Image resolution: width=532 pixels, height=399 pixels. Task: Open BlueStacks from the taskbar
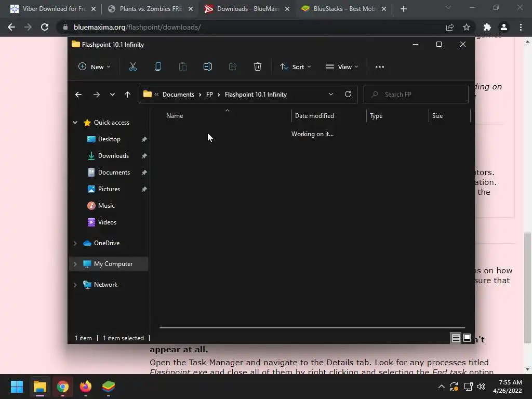pyautogui.click(x=109, y=387)
